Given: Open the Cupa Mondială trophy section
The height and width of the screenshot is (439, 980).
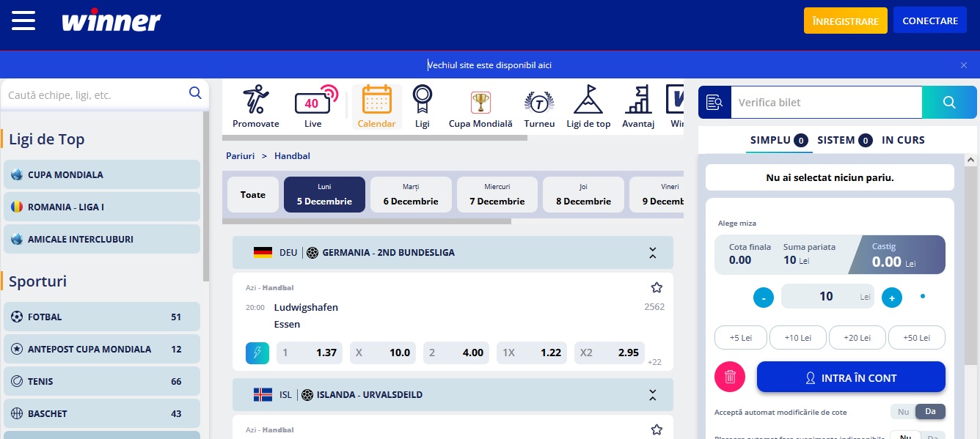Looking at the screenshot, I should pos(480,107).
